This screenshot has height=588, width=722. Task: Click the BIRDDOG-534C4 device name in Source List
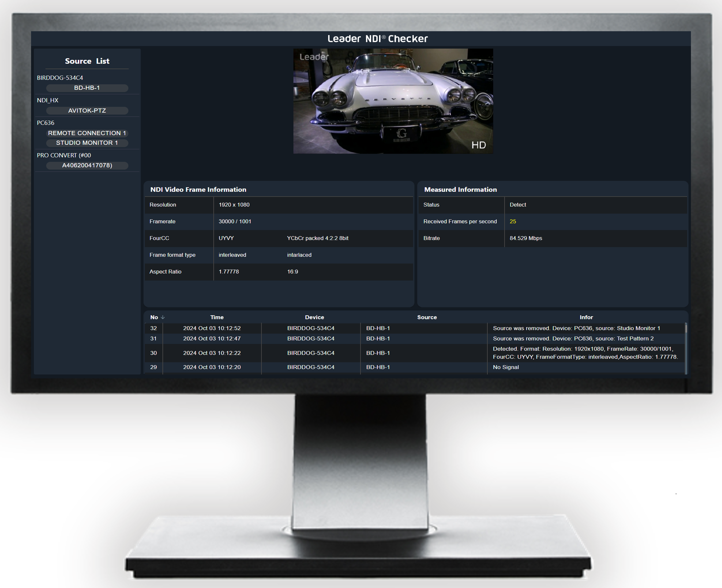click(x=60, y=78)
